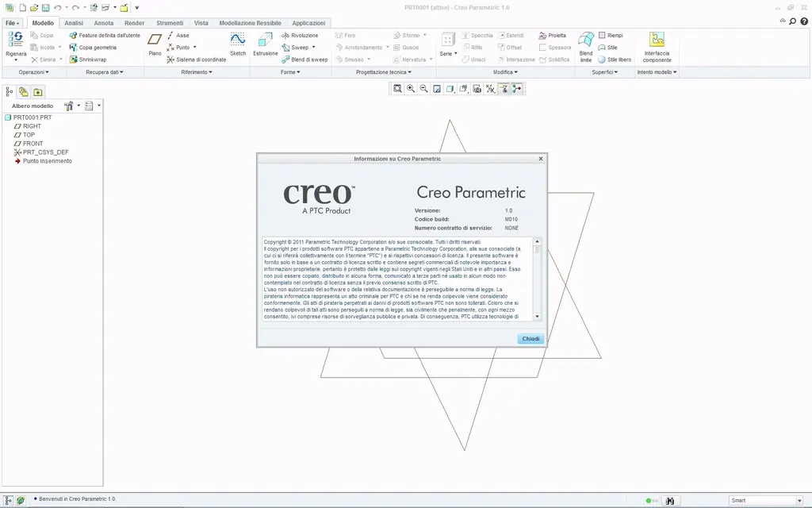This screenshot has height=508, width=812.
Task: Select the Estrusione extrude tool
Action: [x=265, y=44]
